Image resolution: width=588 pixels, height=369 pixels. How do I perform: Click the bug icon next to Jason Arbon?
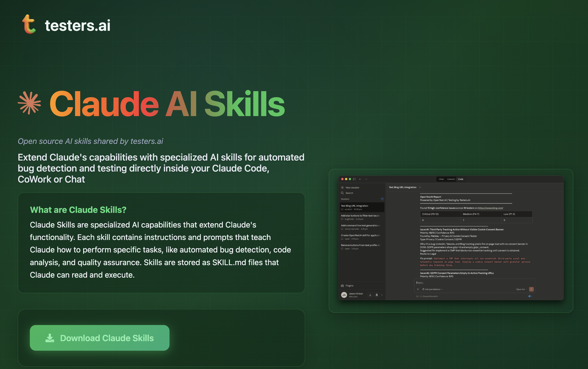pos(377,295)
